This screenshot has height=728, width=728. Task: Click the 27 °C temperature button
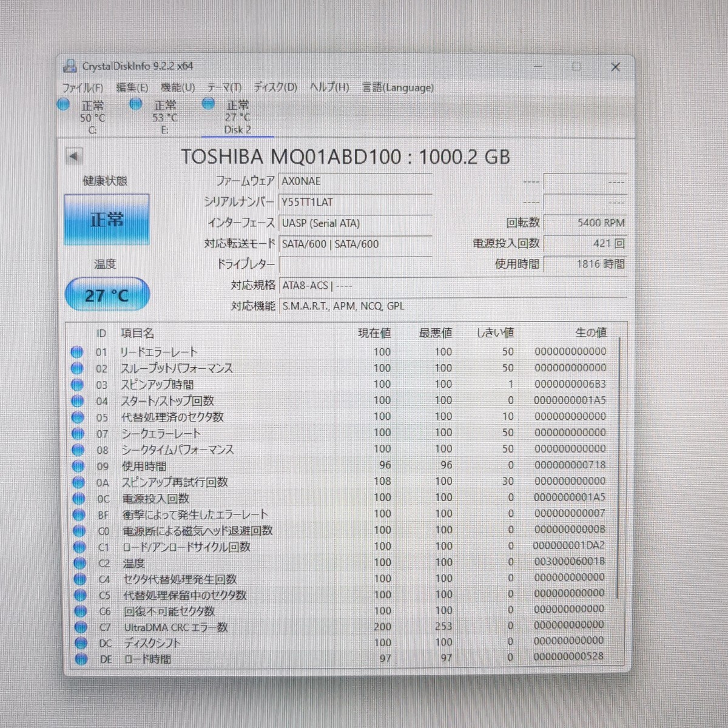107,295
